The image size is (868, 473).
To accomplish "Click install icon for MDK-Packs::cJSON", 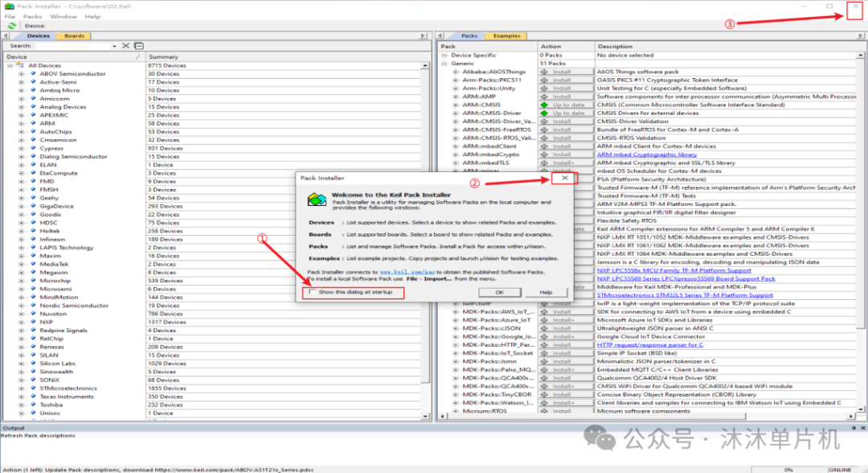I will click(x=544, y=328).
